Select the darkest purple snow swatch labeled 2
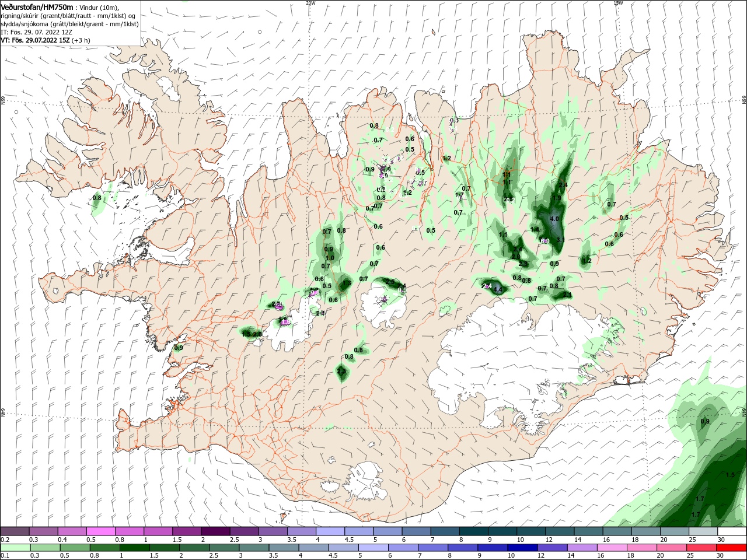Image resolution: width=747 pixels, height=560 pixels. (215, 531)
